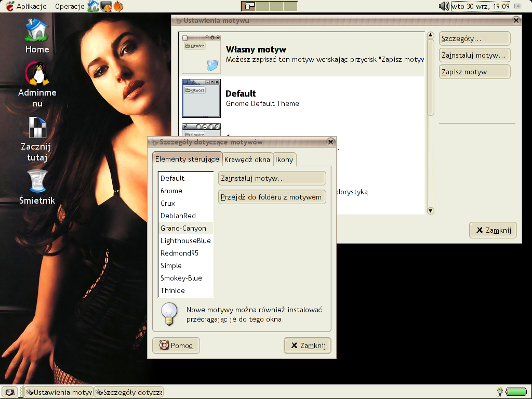Select the Adminmenu penguin desktop icon
Viewport: 532px width, 399px height.
click(37, 85)
